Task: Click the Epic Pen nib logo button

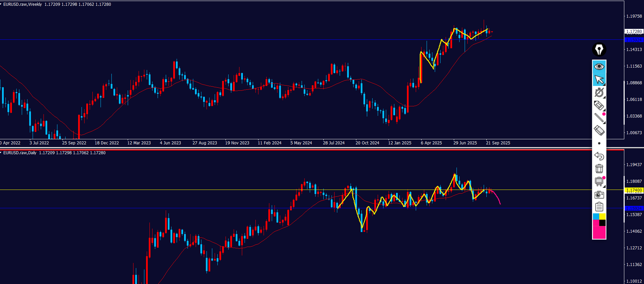Action: [x=599, y=50]
